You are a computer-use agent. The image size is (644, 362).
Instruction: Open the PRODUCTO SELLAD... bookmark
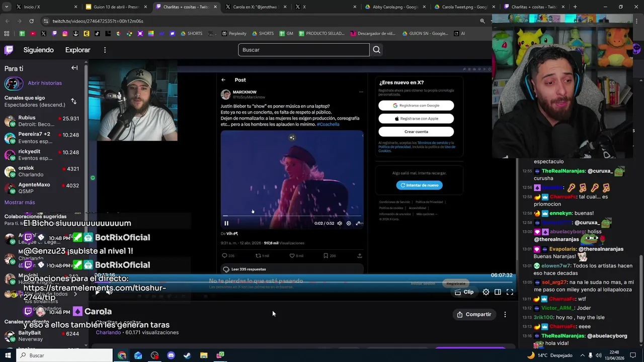(321, 34)
